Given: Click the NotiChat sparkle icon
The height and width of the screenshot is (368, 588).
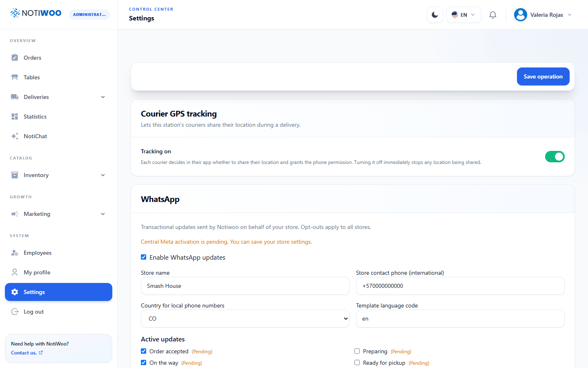Looking at the screenshot, I should pyautogui.click(x=15, y=136).
